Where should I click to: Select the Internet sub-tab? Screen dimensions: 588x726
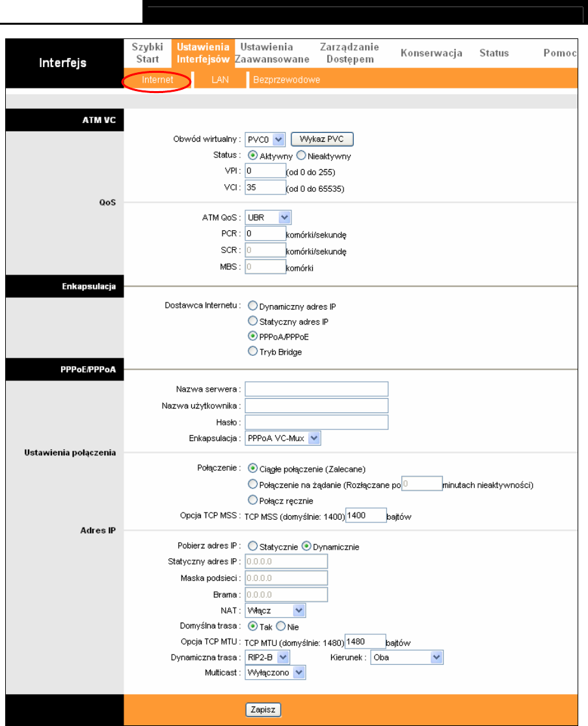157,79
